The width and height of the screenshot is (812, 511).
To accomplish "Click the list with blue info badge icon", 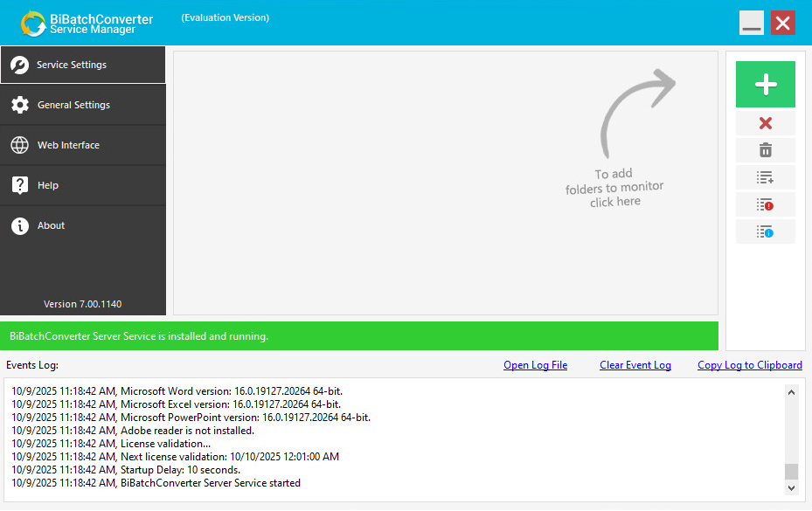I will 765,231.
